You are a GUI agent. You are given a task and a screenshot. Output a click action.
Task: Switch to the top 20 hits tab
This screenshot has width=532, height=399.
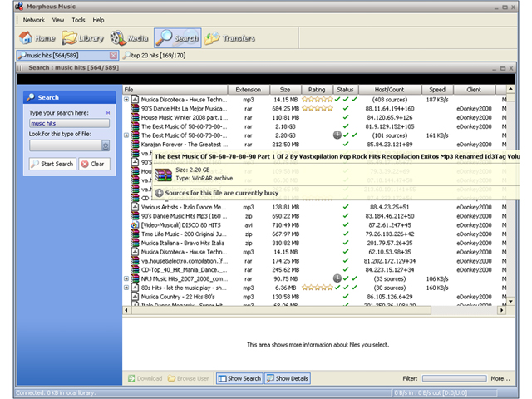(x=155, y=56)
